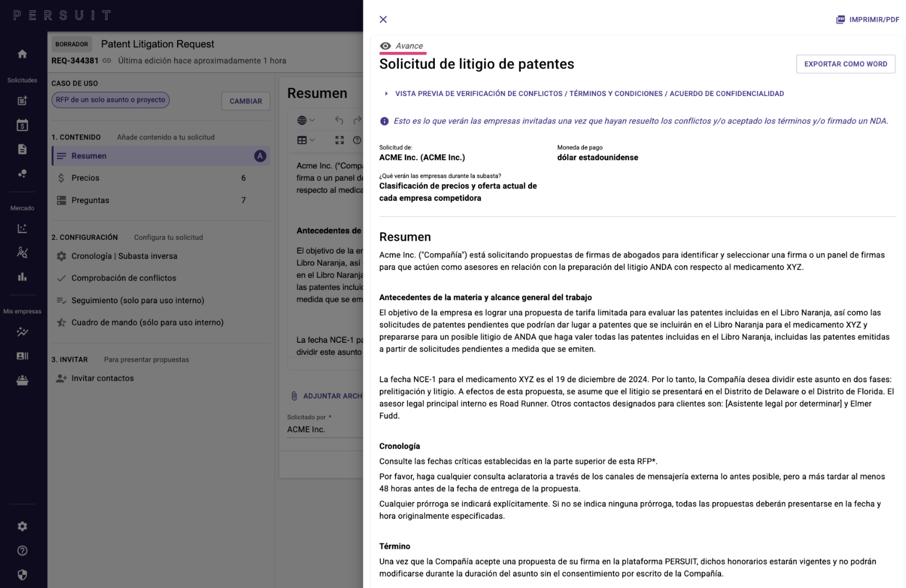This screenshot has width=906, height=588.
Task: Open the calendar dollar icon in sidebar
Action: tap(22, 125)
